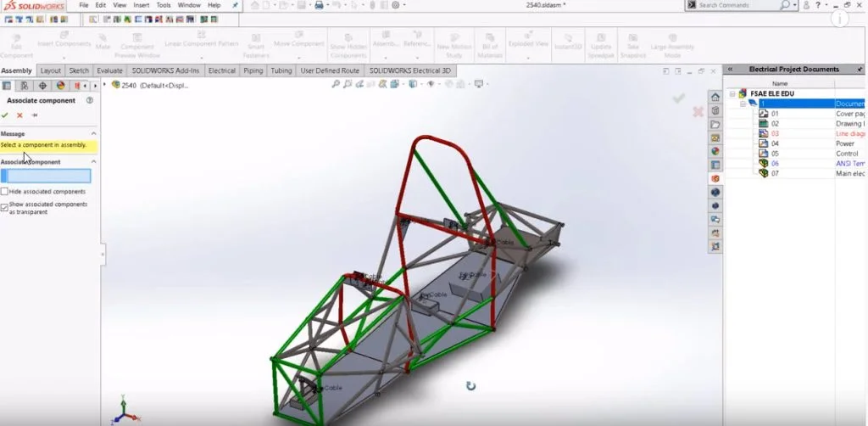Open the SOLIDWORKS Electrical 3D tab
The width and height of the screenshot is (868, 426).
[x=410, y=71]
